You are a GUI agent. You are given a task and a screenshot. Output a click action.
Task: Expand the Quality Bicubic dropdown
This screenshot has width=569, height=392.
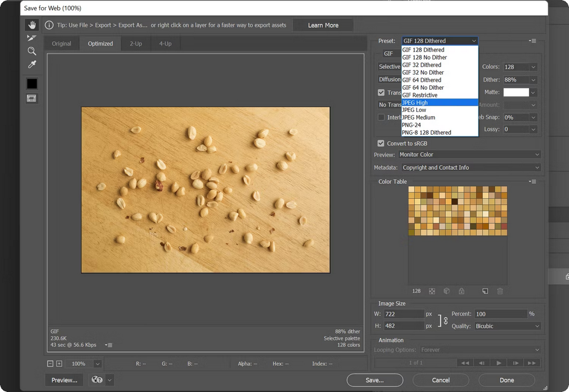tap(507, 326)
